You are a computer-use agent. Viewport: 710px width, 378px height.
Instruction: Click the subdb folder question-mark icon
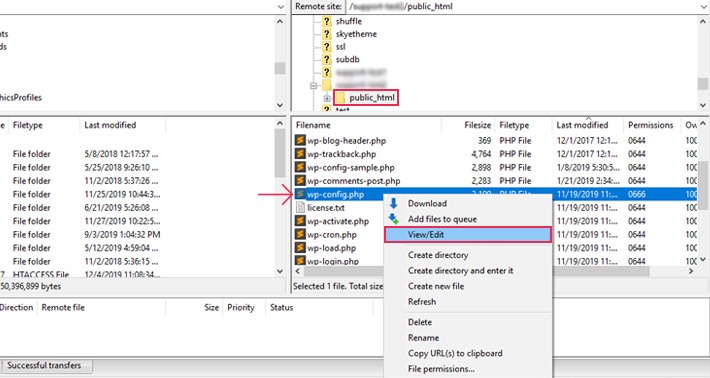pyautogui.click(x=327, y=59)
